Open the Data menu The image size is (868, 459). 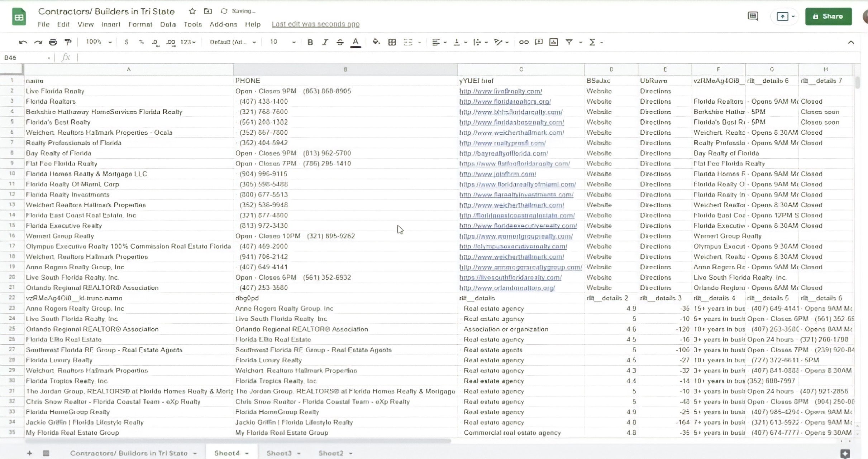[168, 24]
